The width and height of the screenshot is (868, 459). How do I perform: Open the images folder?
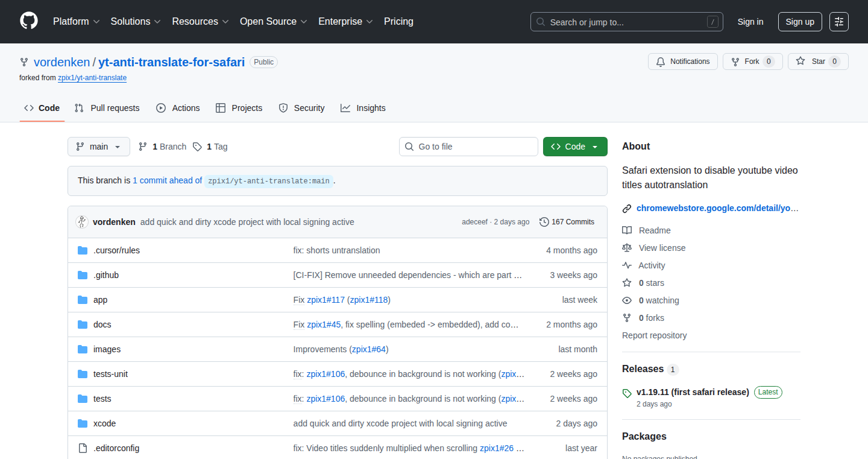pos(107,349)
